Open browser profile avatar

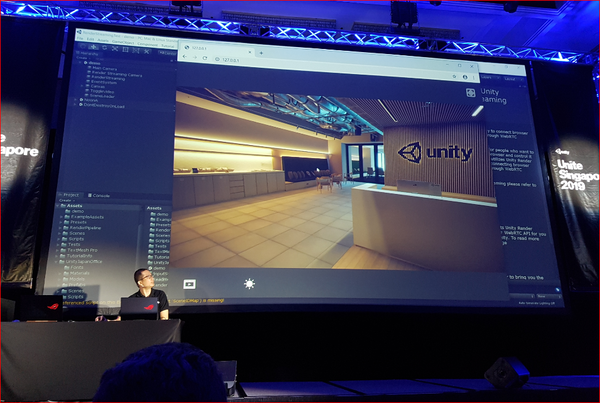(465, 77)
